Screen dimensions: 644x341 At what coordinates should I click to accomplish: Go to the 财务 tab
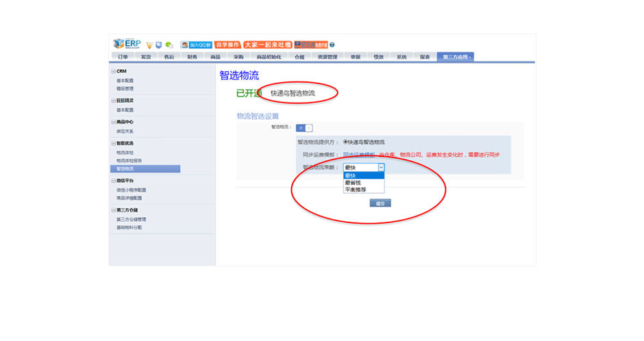(193, 57)
